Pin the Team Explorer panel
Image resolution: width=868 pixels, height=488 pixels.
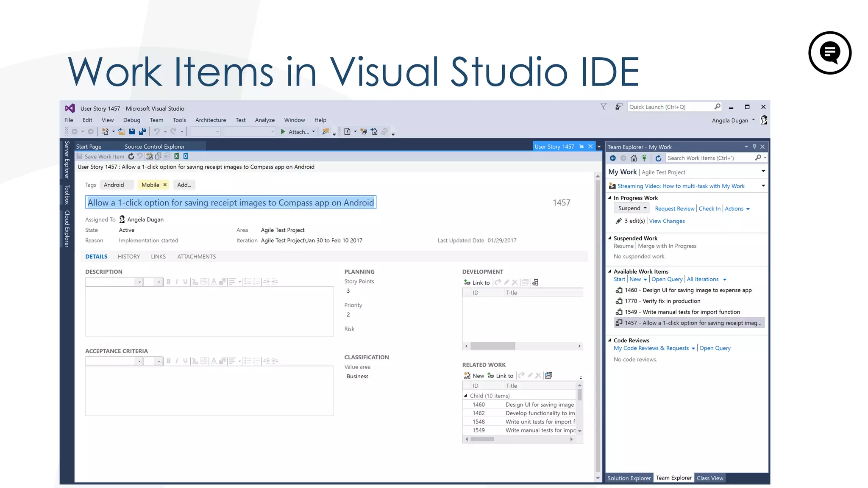coord(754,147)
